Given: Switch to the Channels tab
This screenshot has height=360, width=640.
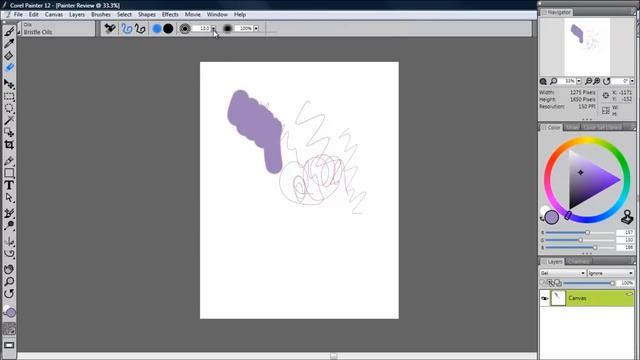Looking at the screenshot, I should click(578, 262).
